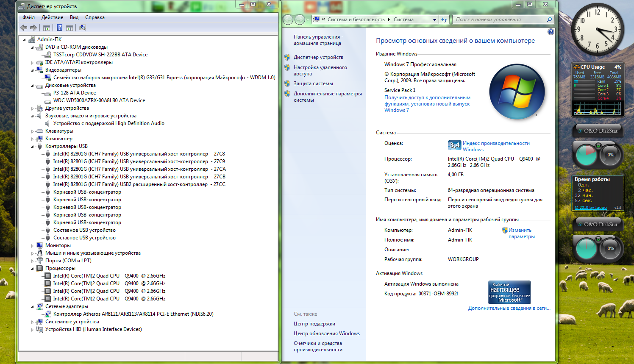634x364 pixels.
Task: Open help via the round blue question icon
Action: [x=551, y=32]
